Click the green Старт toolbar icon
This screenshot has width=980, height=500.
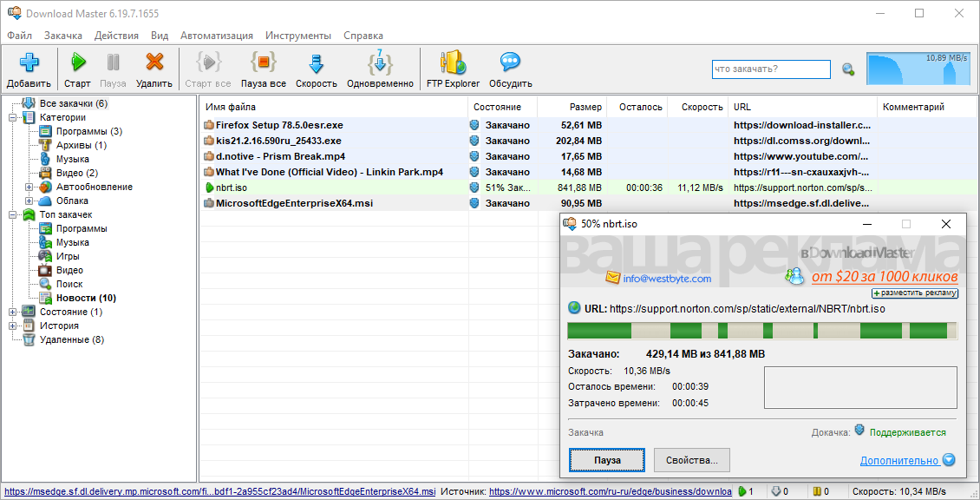(77, 62)
